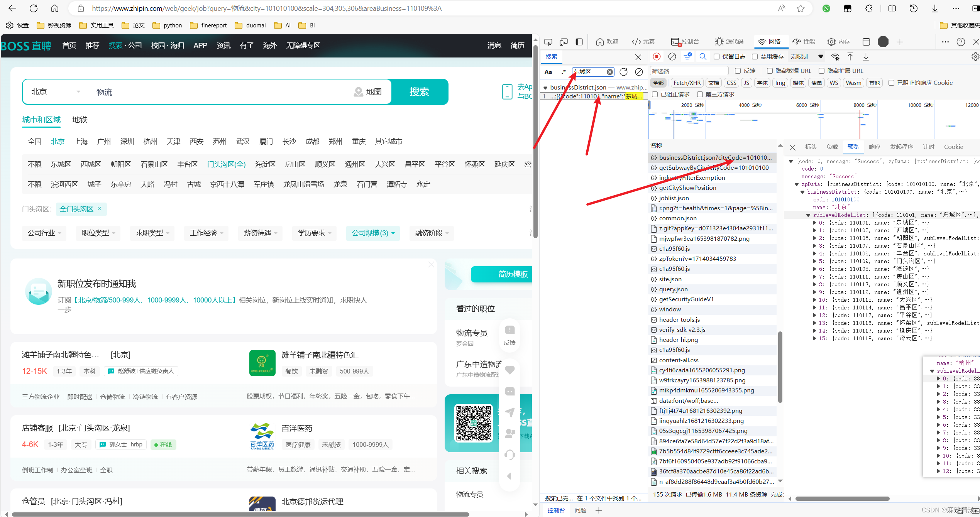Click the inspect element picker icon
980x517 pixels.
(548, 42)
